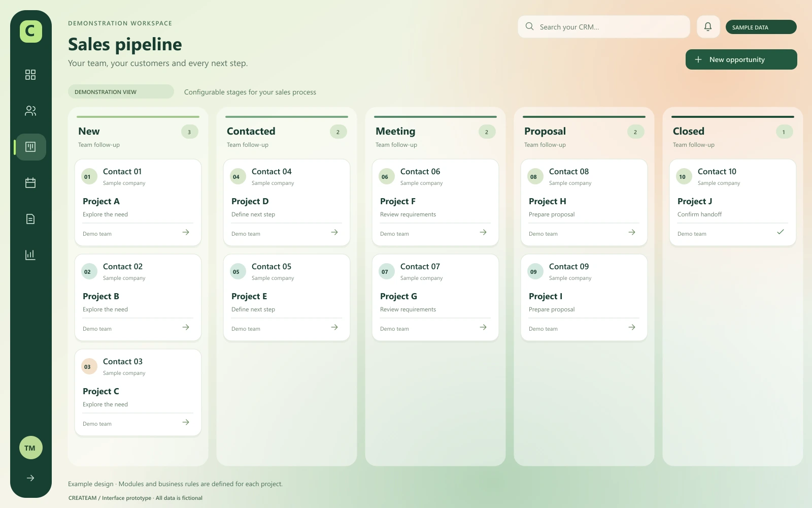Click the SAMPLE DATA badge
The image size is (812, 508).
pyautogui.click(x=761, y=27)
